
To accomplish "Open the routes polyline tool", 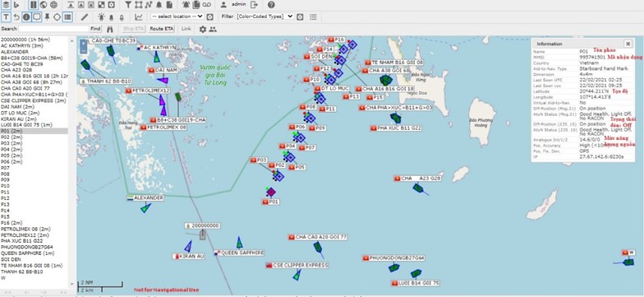I will click(148, 5).
